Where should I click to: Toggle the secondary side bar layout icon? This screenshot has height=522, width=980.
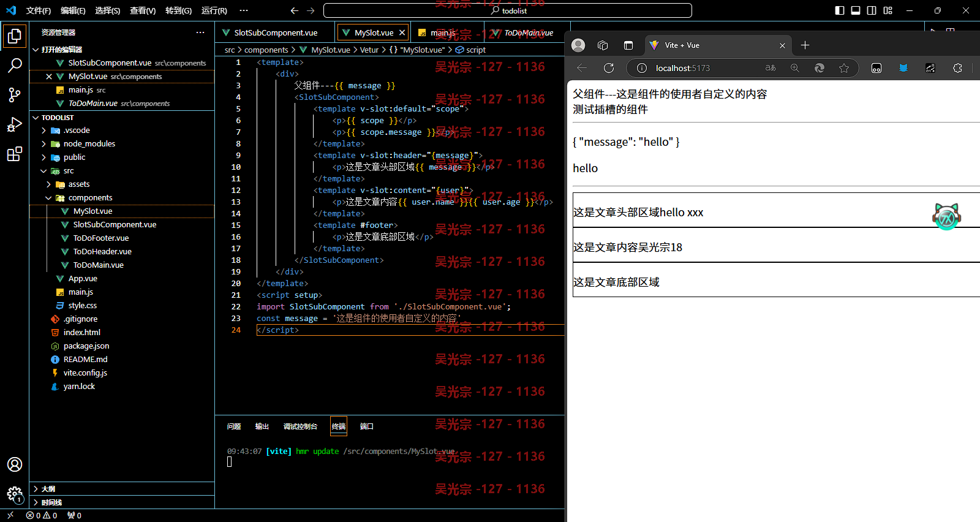tap(872, 10)
